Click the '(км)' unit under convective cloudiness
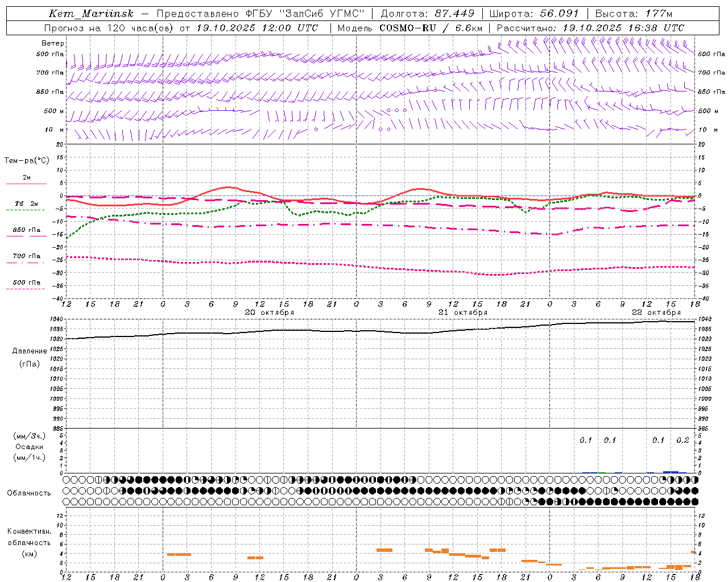 point(29,554)
